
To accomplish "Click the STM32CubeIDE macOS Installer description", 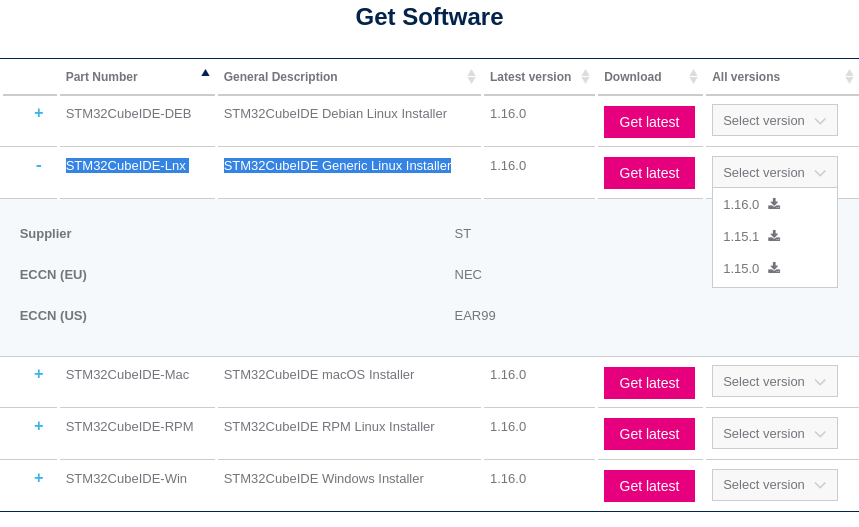I will coord(319,375).
